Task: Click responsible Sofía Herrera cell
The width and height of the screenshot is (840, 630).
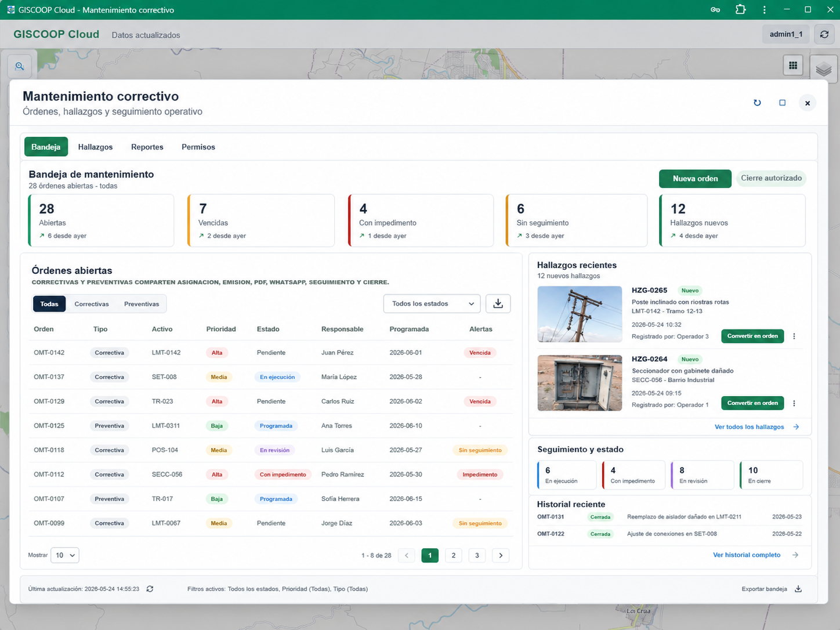Action: (x=340, y=499)
